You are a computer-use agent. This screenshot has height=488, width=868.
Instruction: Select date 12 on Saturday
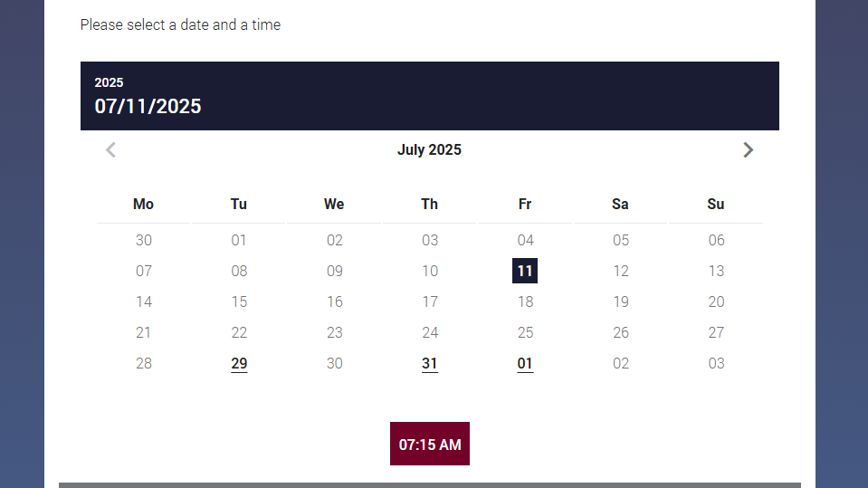coord(621,271)
